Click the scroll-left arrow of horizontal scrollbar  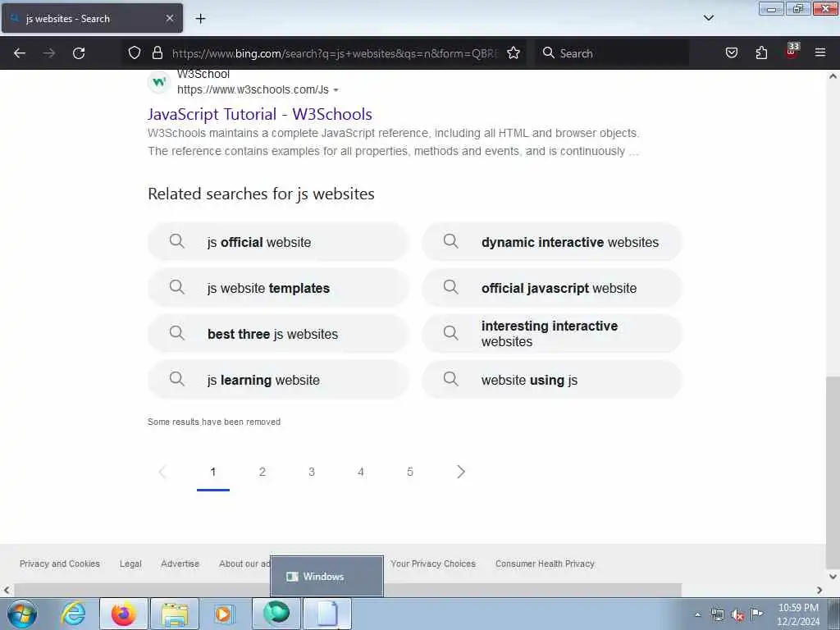click(7, 590)
